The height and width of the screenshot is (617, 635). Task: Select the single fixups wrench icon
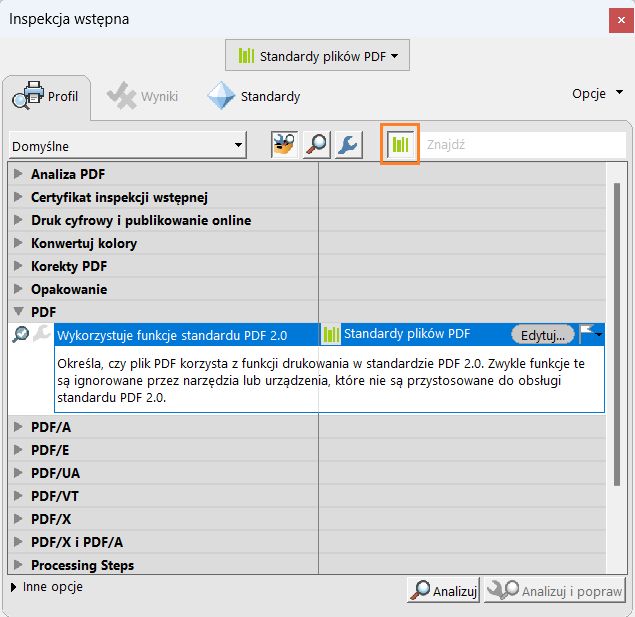coord(349,145)
